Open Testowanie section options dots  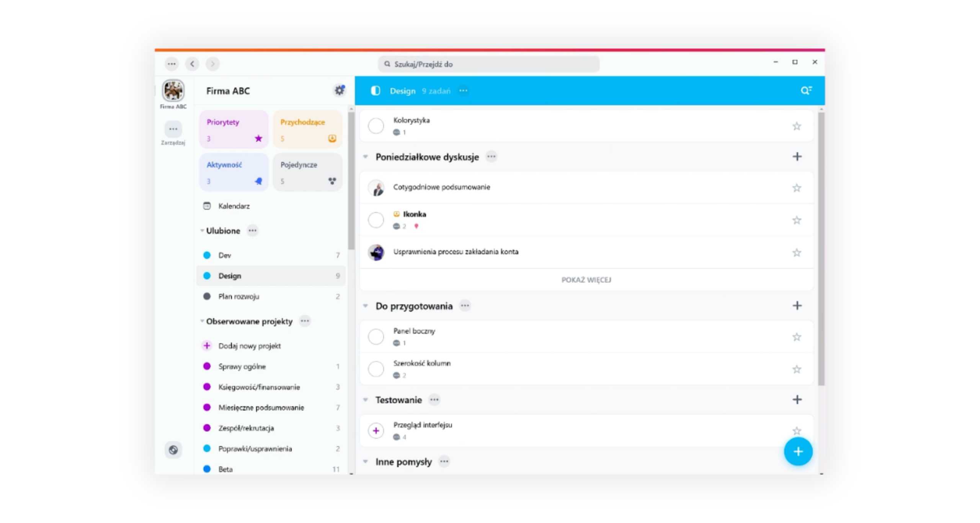(x=434, y=399)
